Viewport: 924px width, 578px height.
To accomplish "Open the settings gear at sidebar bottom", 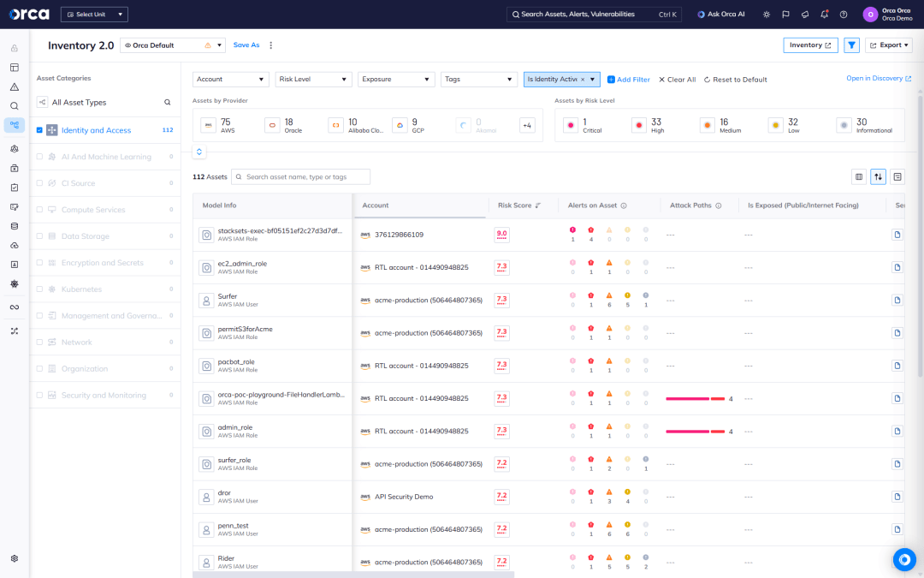I will (15, 558).
